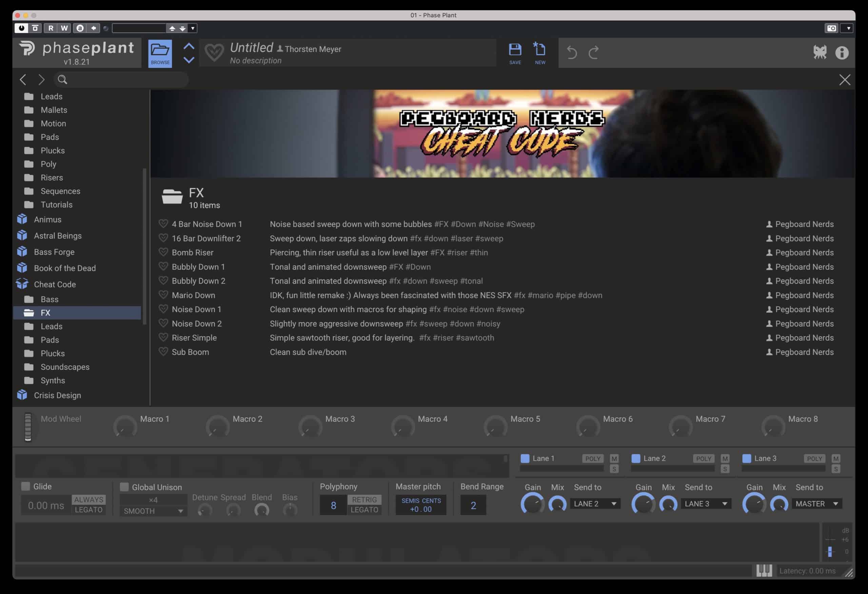Screen dimensions: 868x594
Task: Toggle the on-screen keyboard icon
Action: (764, 571)
